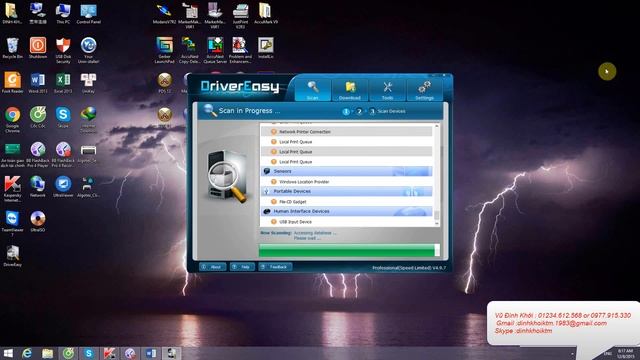Open Google Chrome desktop shortcut
Screen dimensions: 640x360
[13, 120]
